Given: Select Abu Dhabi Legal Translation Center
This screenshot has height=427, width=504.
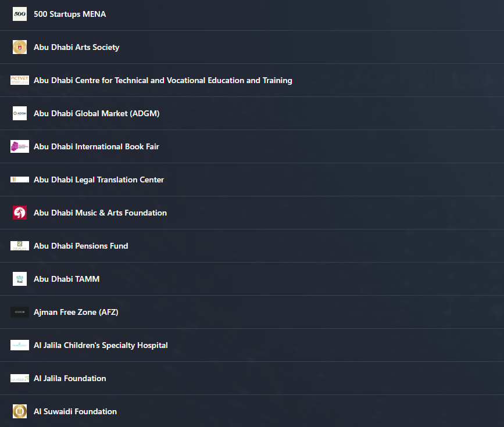Looking at the screenshot, I should pos(99,180).
